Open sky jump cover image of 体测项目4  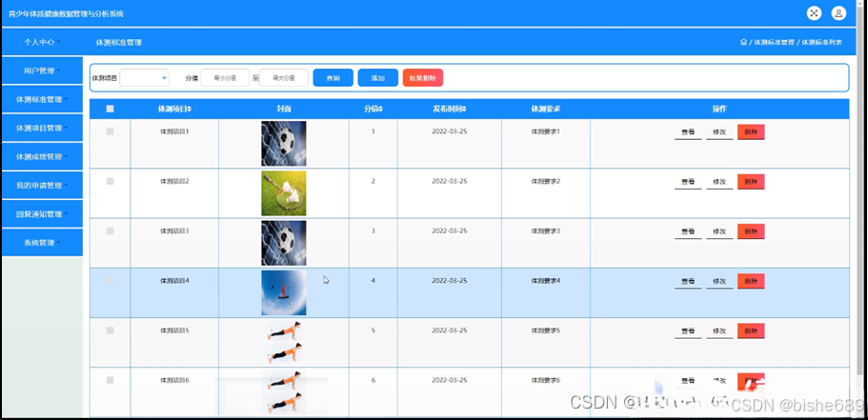(283, 292)
